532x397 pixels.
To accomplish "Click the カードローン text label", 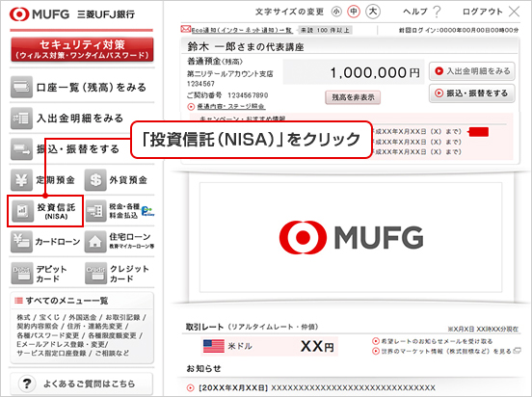I will click(x=58, y=242).
